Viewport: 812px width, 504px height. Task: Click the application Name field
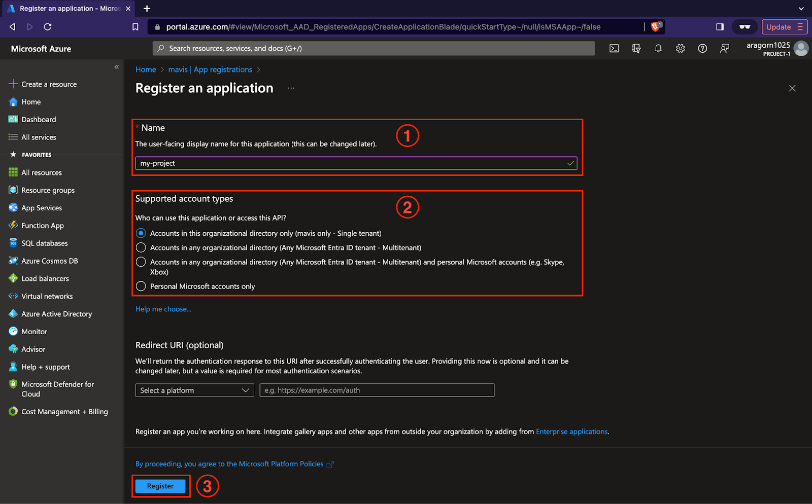click(x=356, y=163)
